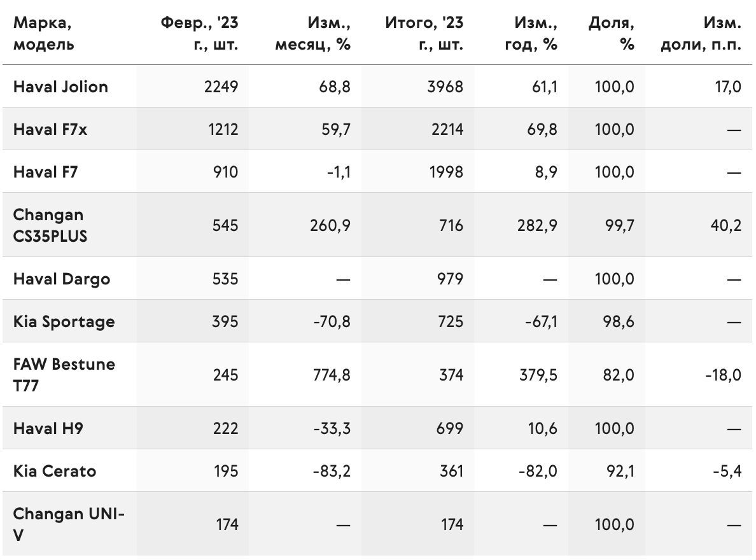
Task: Click the 'Доля, %' column header
Action: [x=611, y=33]
